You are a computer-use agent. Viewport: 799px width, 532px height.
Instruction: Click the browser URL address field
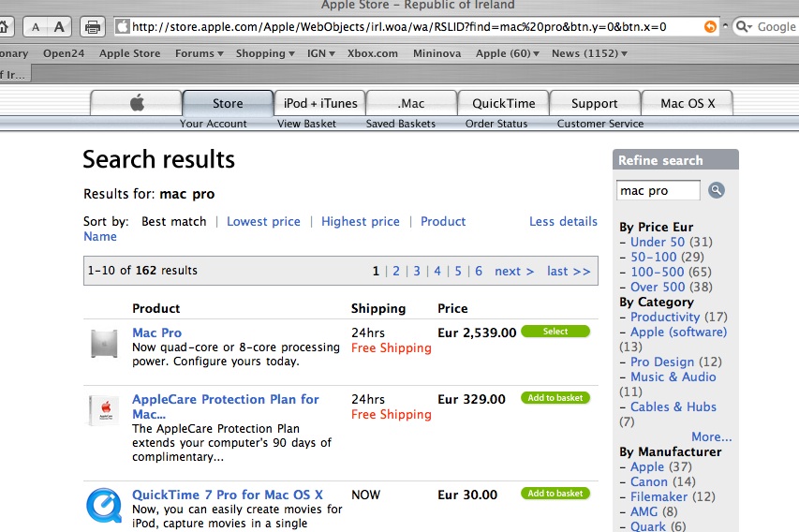pyautogui.click(x=417, y=26)
